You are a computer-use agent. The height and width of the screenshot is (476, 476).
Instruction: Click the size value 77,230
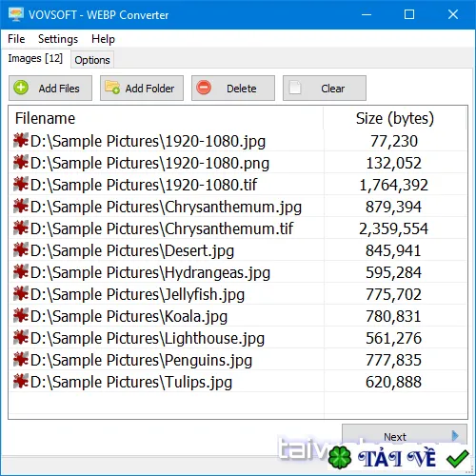click(394, 141)
